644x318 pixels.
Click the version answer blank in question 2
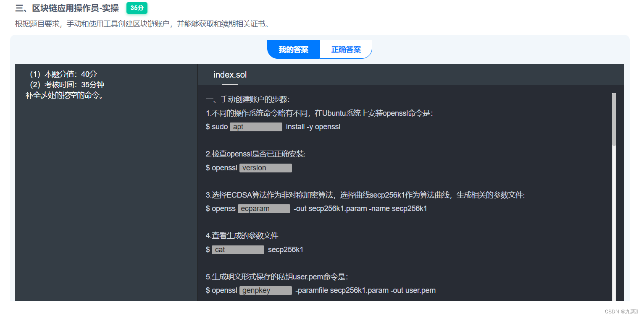click(x=265, y=167)
